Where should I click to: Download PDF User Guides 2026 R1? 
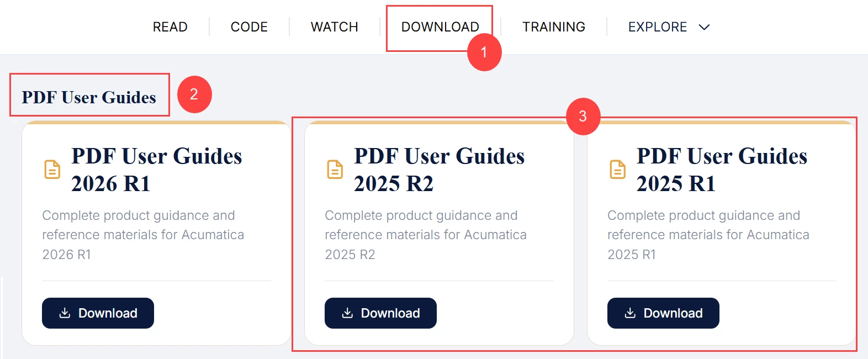(98, 313)
